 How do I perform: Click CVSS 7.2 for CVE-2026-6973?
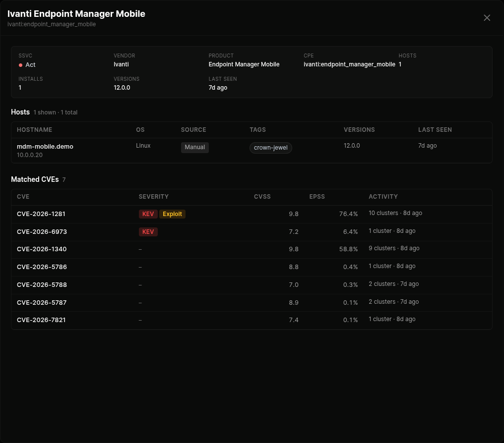294,232
